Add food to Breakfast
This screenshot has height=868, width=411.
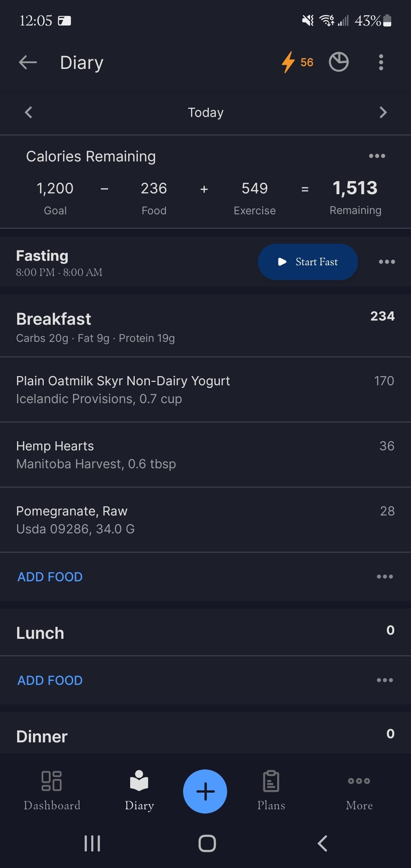point(50,577)
